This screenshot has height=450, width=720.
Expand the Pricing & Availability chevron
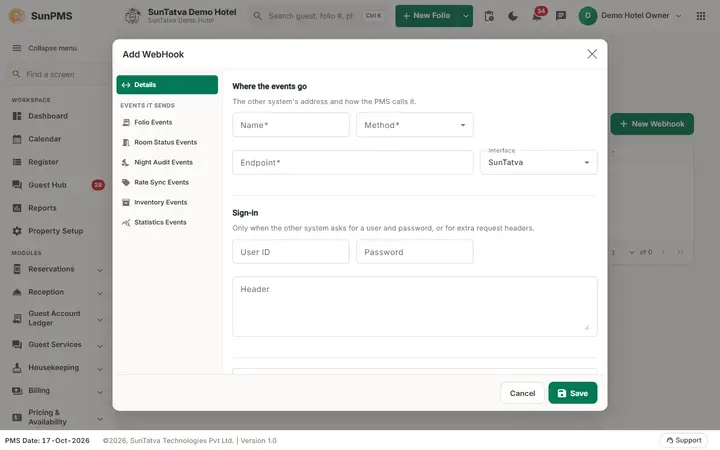(100, 419)
